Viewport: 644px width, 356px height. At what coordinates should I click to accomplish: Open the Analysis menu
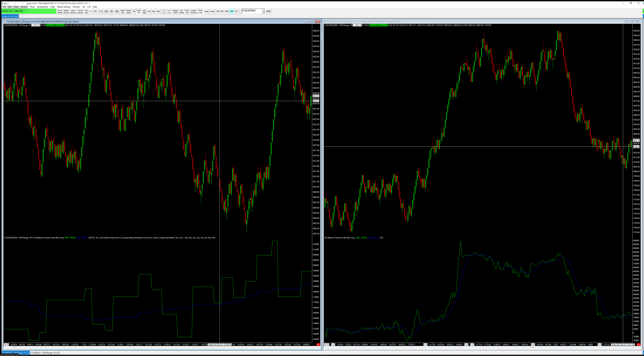24,7
